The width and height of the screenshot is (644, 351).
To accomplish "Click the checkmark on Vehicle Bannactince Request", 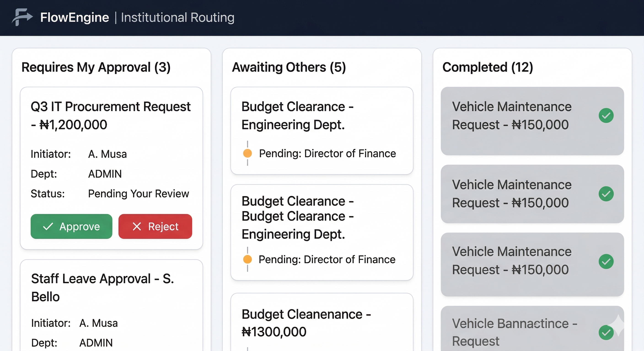I will [x=606, y=332].
